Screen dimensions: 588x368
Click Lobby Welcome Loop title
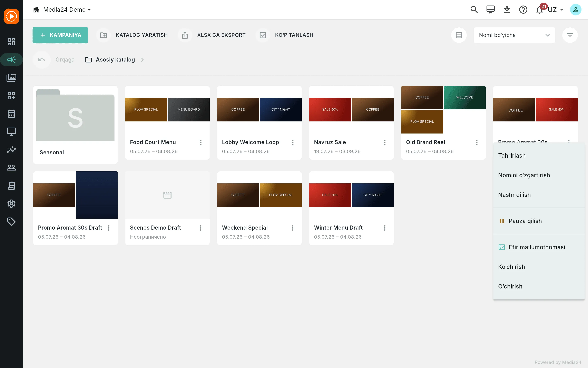251,142
